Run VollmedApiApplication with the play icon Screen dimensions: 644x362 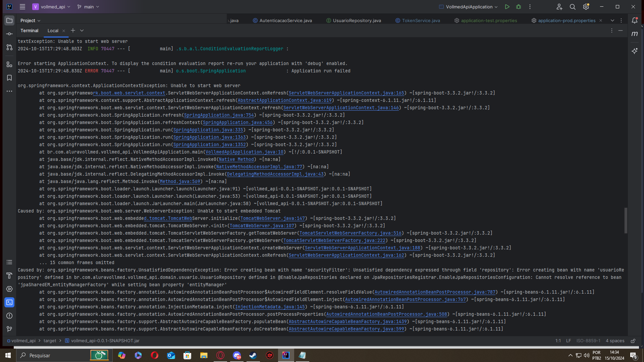pyautogui.click(x=507, y=7)
